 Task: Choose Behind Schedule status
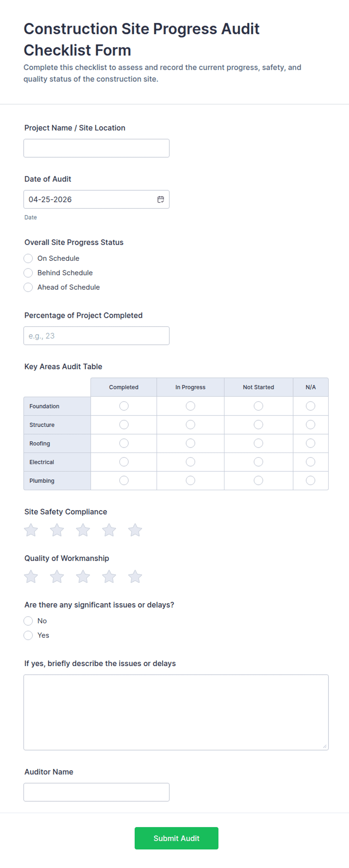click(x=28, y=273)
